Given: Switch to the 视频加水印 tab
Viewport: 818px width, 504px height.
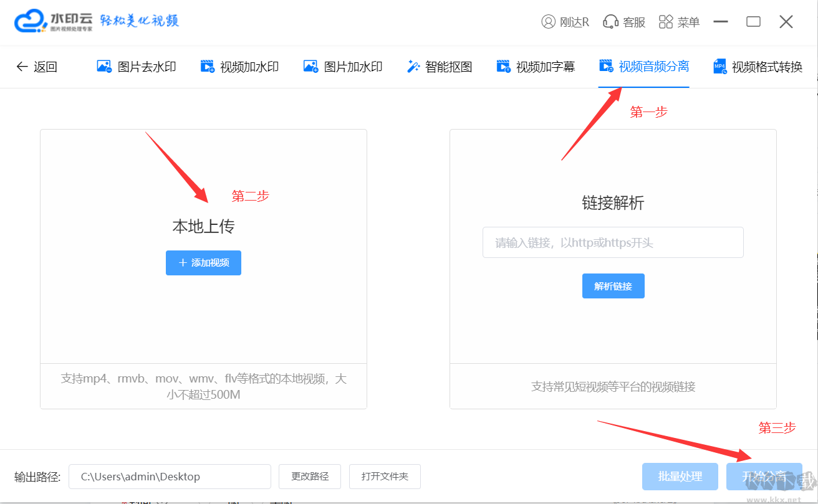Looking at the screenshot, I should pyautogui.click(x=239, y=67).
